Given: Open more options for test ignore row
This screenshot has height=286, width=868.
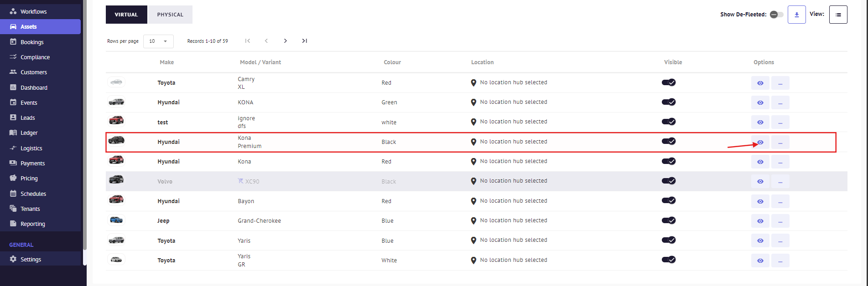Looking at the screenshot, I should [x=780, y=122].
